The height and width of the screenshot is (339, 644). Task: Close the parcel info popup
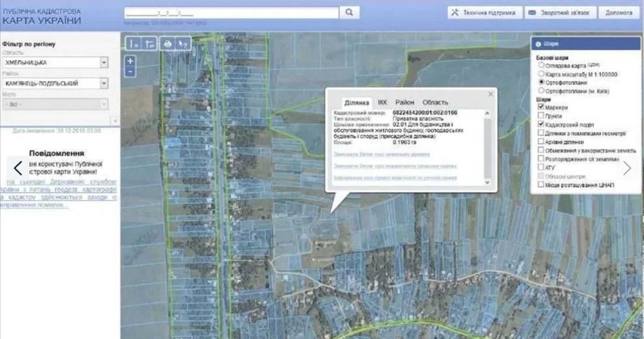pos(490,94)
